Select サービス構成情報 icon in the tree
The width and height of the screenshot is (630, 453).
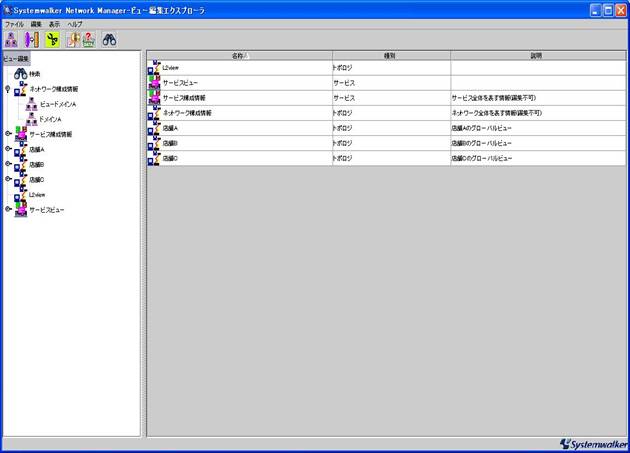21,134
